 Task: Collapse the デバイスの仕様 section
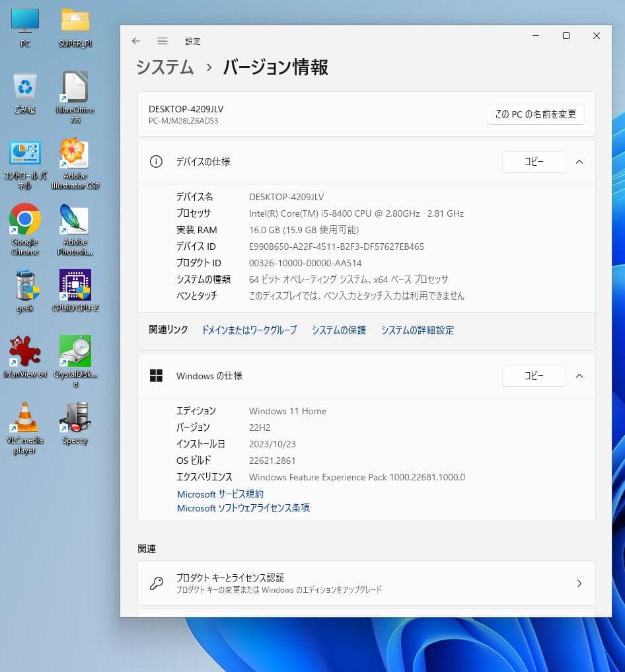pos(579,161)
